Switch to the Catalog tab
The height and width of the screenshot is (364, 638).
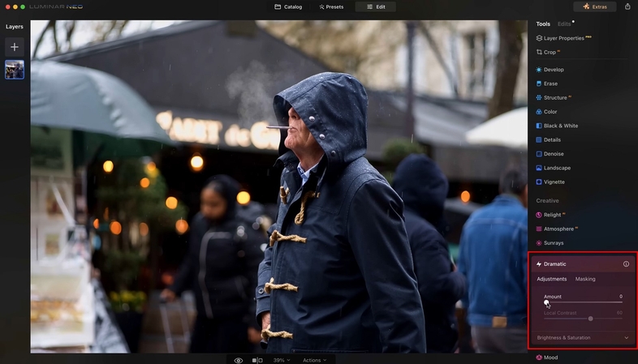click(x=288, y=7)
